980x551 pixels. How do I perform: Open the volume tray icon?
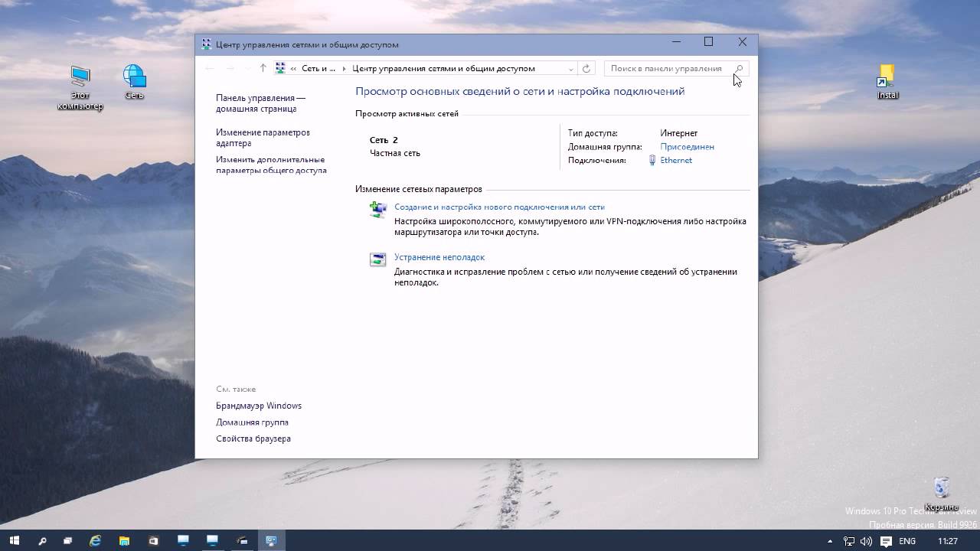pyautogui.click(x=867, y=541)
